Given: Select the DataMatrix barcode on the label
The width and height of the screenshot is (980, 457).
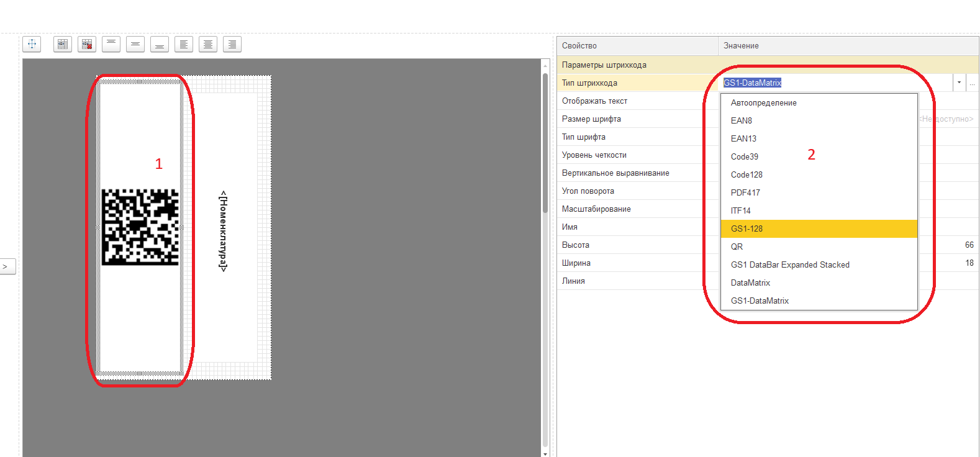Looking at the screenshot, I should (x=140, y=227).
